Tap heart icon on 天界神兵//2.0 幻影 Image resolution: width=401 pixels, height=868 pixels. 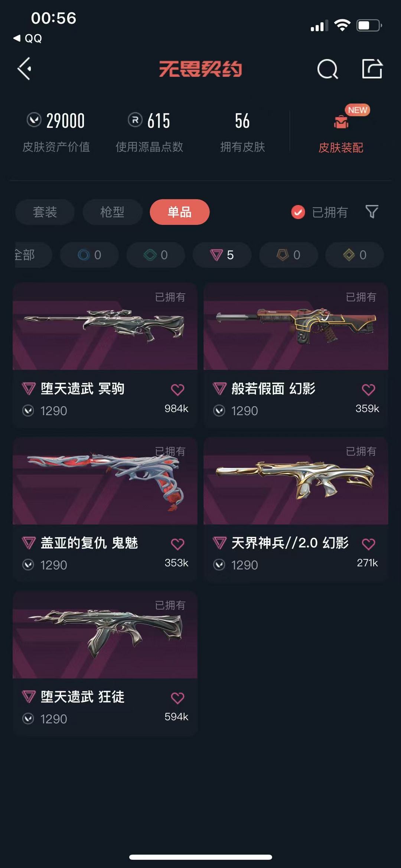tap(368, 544)
